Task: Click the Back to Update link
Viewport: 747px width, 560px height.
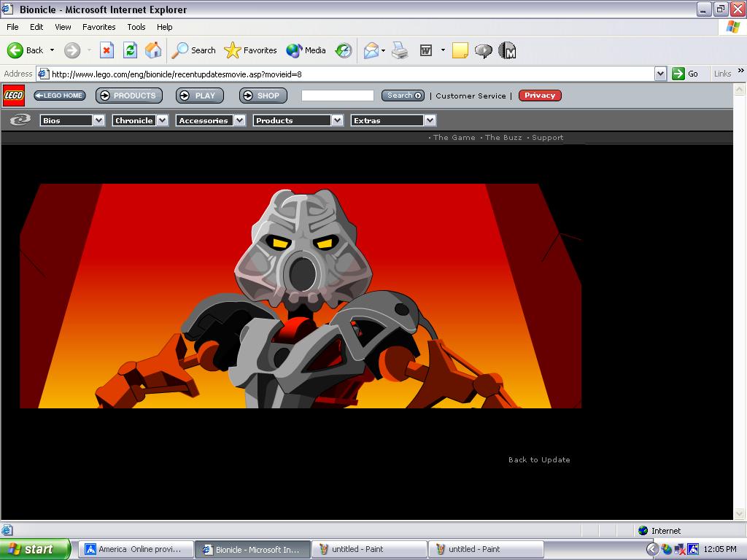Action: 539,460
